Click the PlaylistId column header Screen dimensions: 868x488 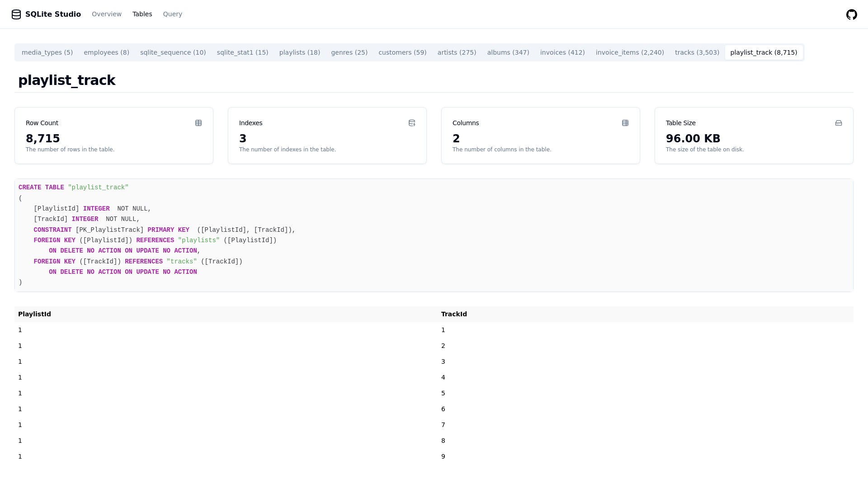(x=34, y=314)
